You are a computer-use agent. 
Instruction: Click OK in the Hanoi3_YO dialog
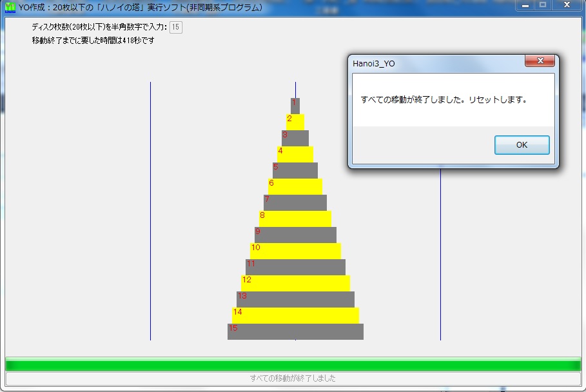pos(522,145)
